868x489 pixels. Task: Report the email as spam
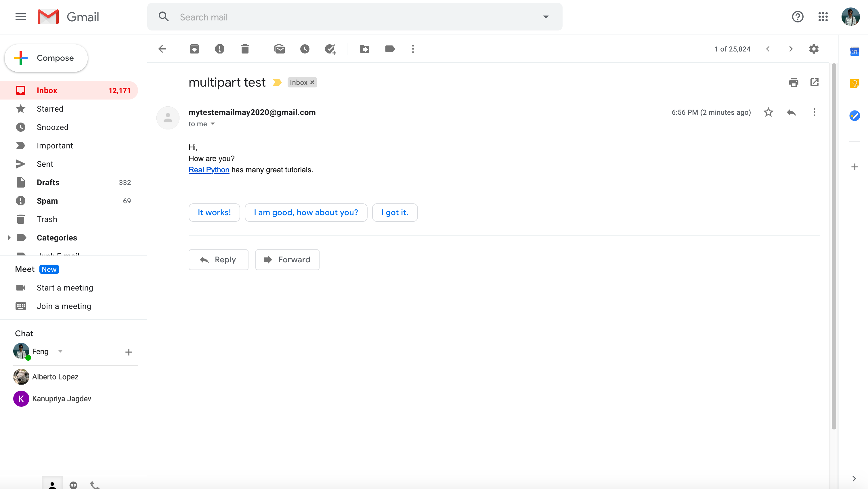tap(219, 49)
